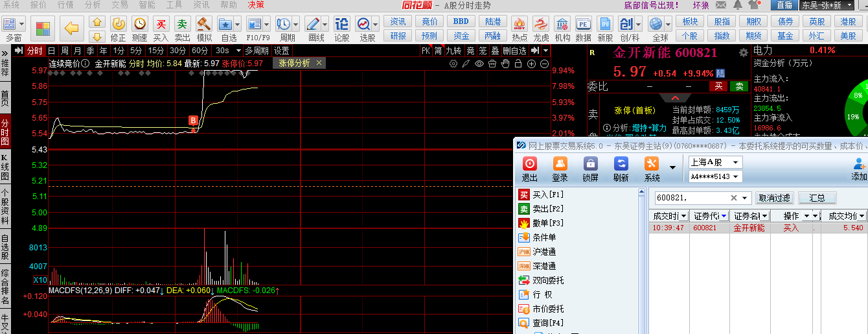Switch to the 15分 period tab
868x334 pixels.
tap(155, 51)
